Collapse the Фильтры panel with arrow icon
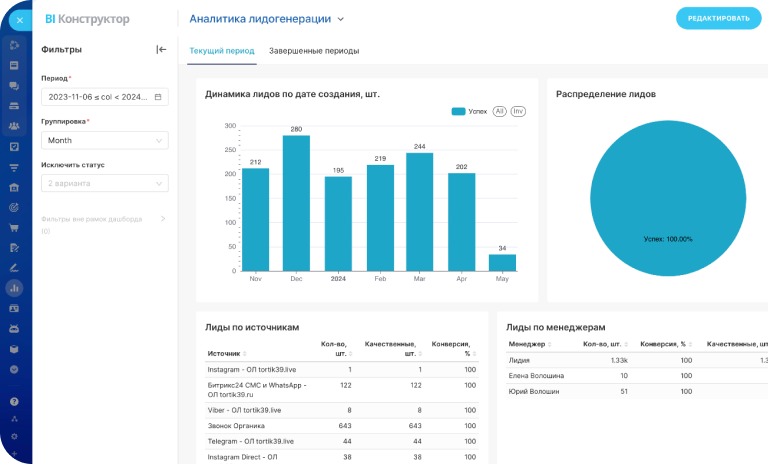The image size is (768, 464). [161, 49]
